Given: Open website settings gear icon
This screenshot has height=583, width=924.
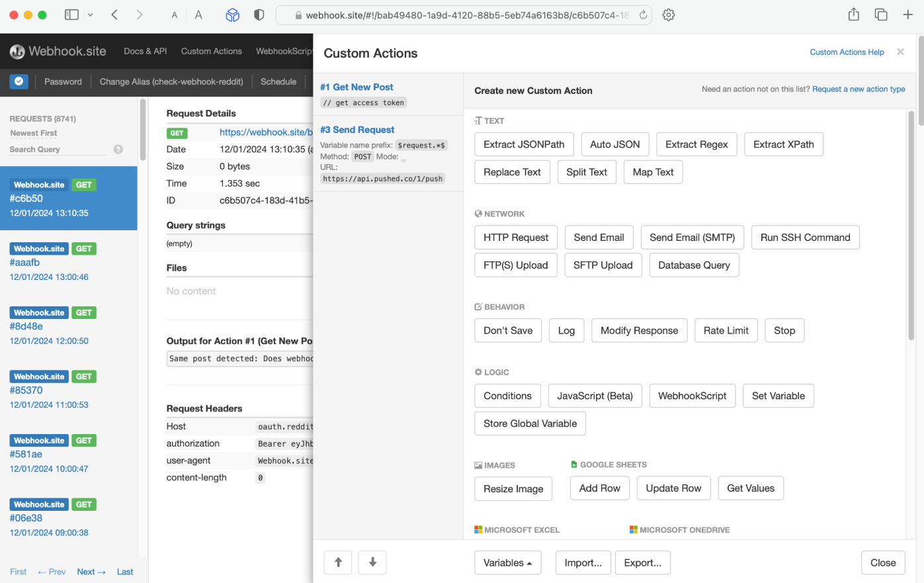Looking at the screenshot, I should (669, 15).
